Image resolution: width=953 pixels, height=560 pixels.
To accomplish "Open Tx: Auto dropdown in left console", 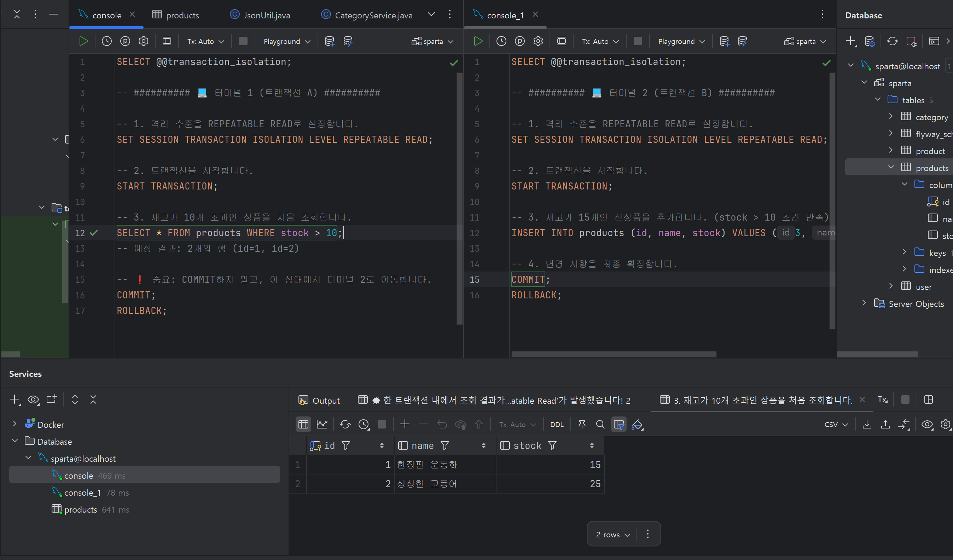I will [206, 41].
